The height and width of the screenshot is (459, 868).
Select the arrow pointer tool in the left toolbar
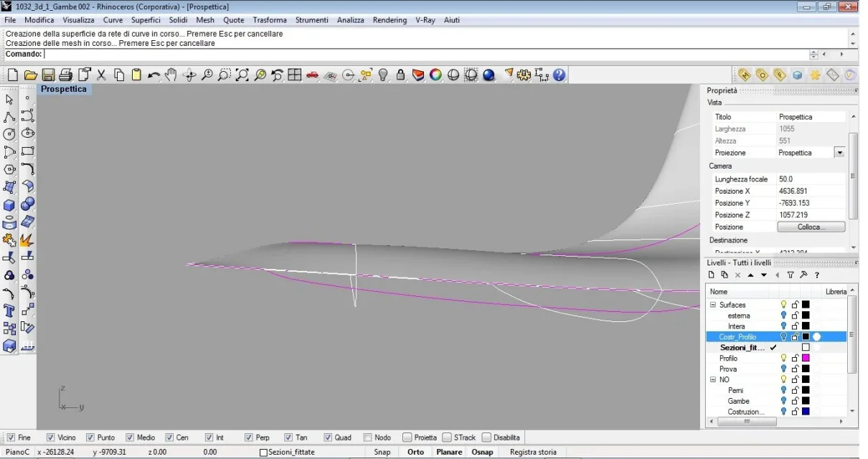point(9,100)
